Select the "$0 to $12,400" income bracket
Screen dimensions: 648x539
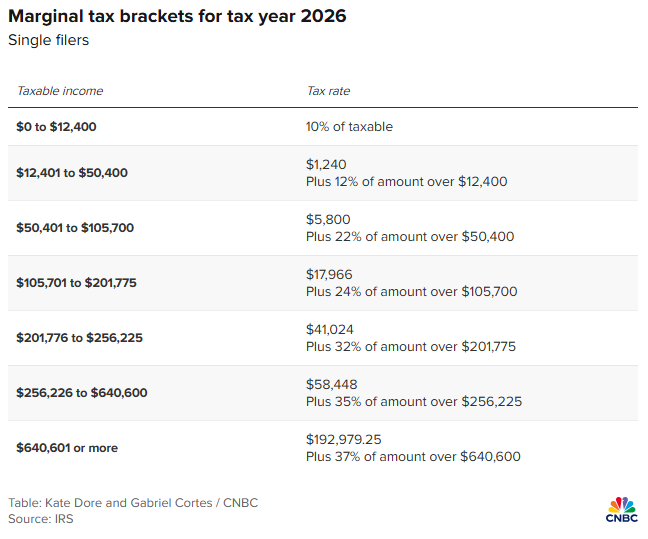pyautogui.click(x=56, y=127)
